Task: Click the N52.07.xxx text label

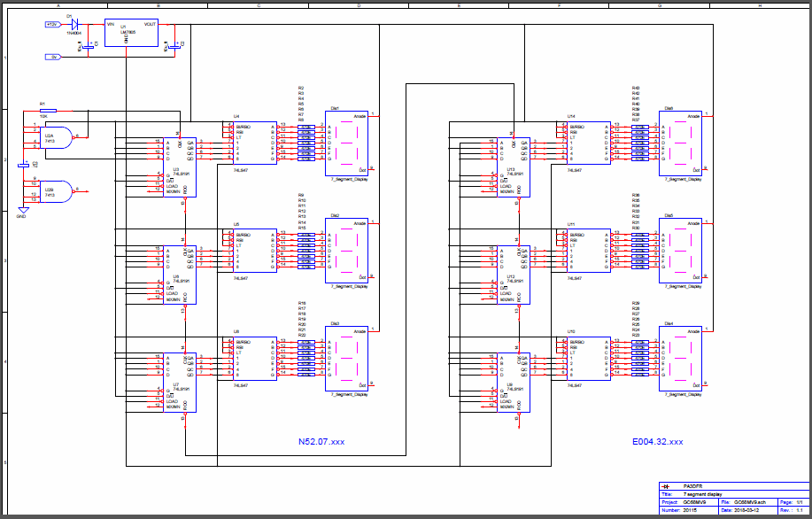Action: 321,441
